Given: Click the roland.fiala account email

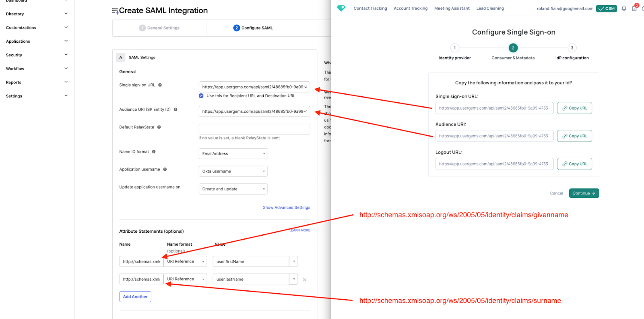Looking at the screenshot, I should [x=565, y=8].
